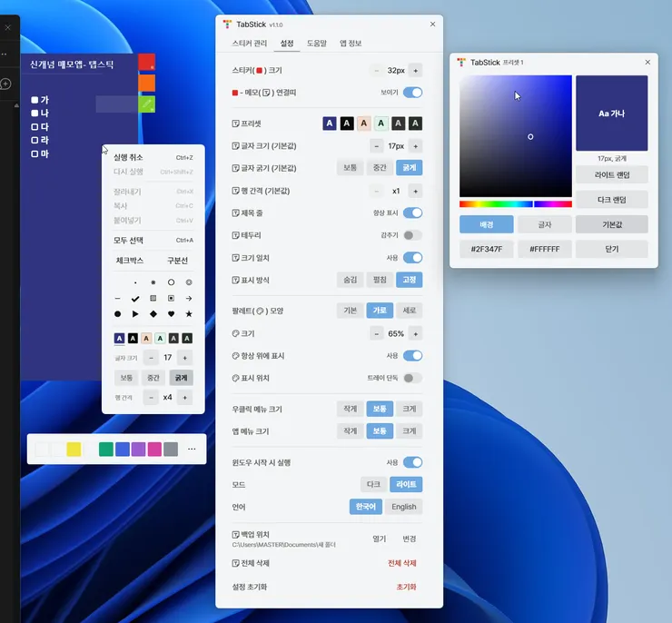Increase 행 간격 in the right-click menu
672x623 pixels.
184,398
